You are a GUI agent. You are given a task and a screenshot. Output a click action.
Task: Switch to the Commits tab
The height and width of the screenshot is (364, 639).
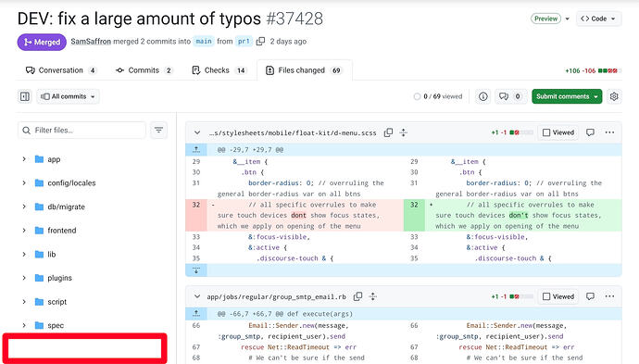click(144, 70)
